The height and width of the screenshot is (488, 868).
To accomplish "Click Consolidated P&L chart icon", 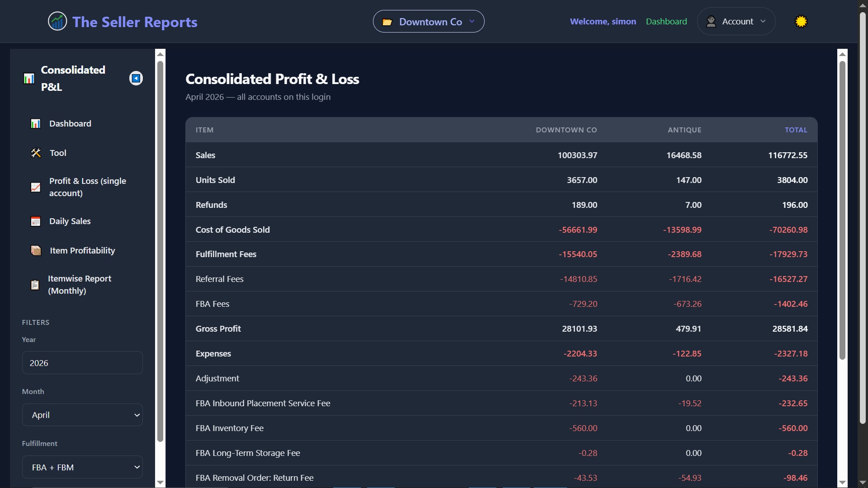I will click(x=29, y=79).
